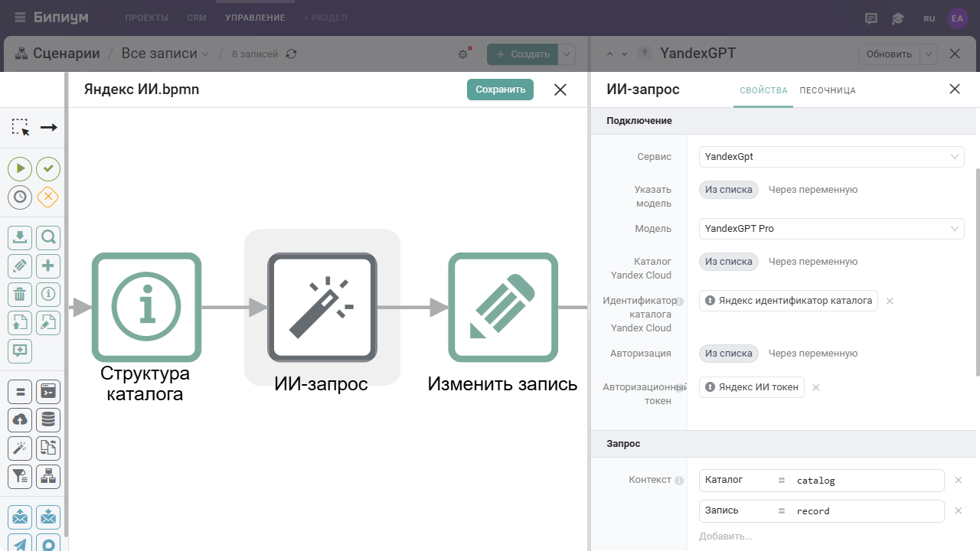The width and height of the screenshot is (980, 551).
Task: Open the RU language selector
Action: point(929,18)
